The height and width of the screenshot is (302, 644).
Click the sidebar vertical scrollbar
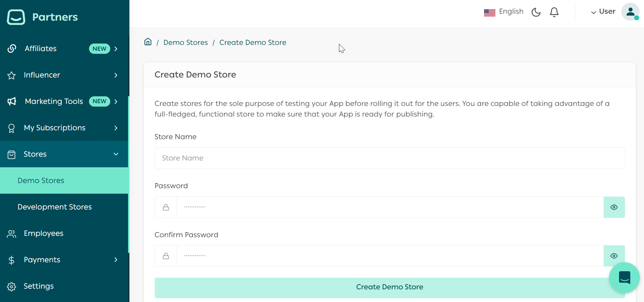pos(129,175)
